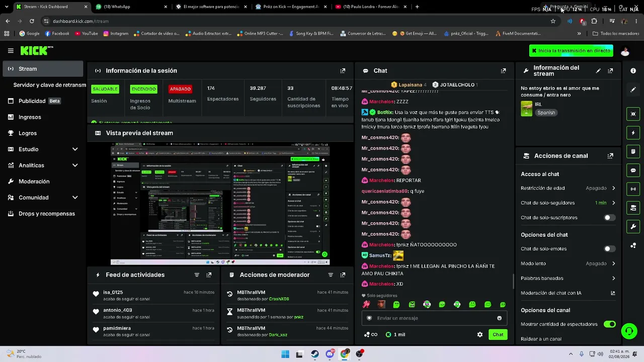Click Raidear a un canal
Image resolution: width=644 pixels, height=362 pixels.
pos(541,339)
